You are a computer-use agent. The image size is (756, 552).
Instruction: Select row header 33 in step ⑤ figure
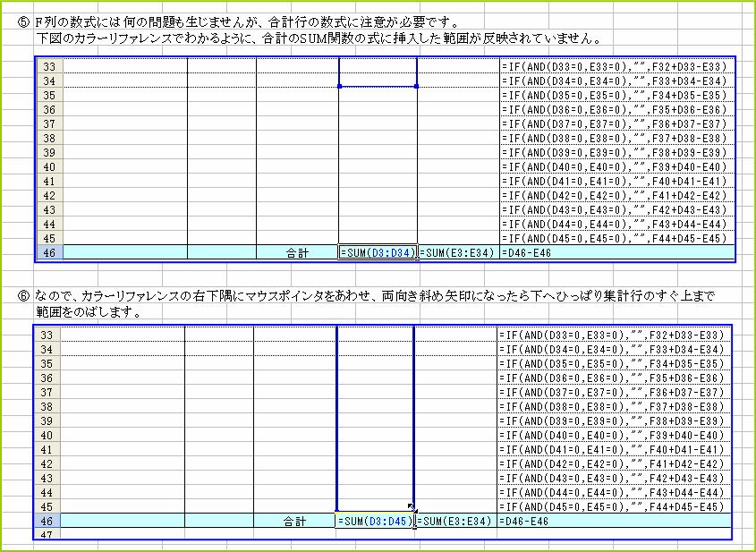click(50, 66)
